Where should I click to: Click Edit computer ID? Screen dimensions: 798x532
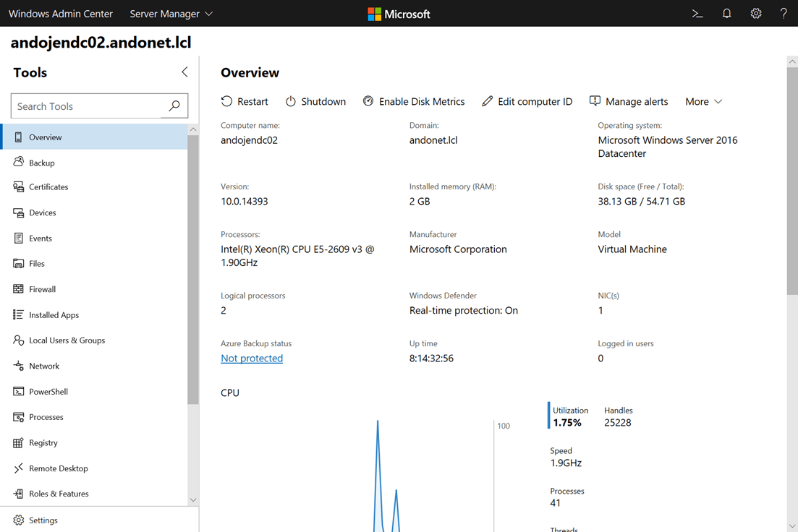click(x=527, y=101)
